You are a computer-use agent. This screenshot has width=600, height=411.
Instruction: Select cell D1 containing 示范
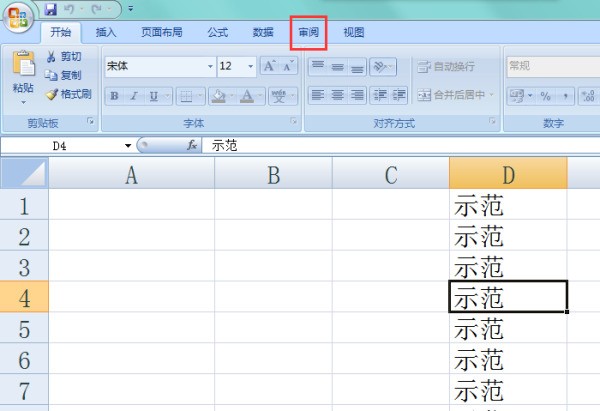[x=508, y=205]
